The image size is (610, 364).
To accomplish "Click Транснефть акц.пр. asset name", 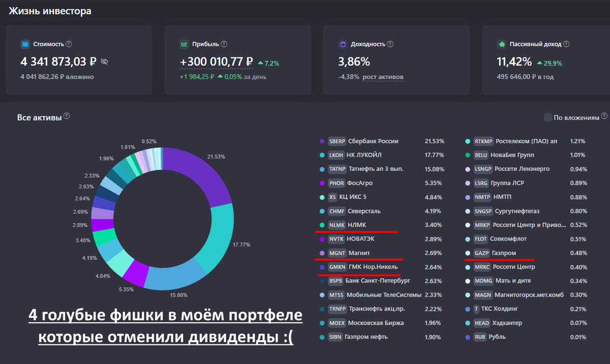I will pyautogui.click(x=378, y=309).
